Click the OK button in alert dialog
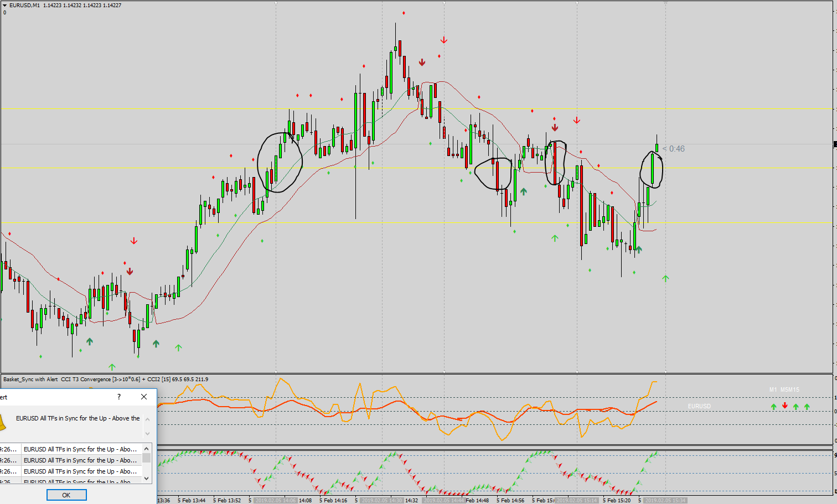837x504 pixels. coord(66,495)
